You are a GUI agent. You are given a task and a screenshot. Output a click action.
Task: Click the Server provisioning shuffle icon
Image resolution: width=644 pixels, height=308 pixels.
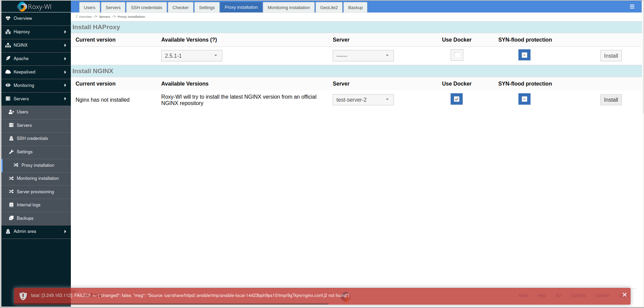11,192
